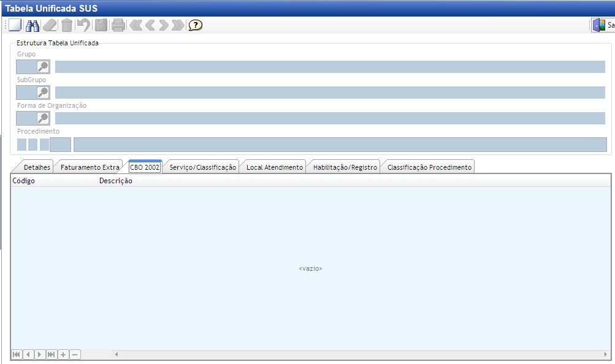
Task: Open Forma de Organização lookup magnifier
Action: pos(43,118)
